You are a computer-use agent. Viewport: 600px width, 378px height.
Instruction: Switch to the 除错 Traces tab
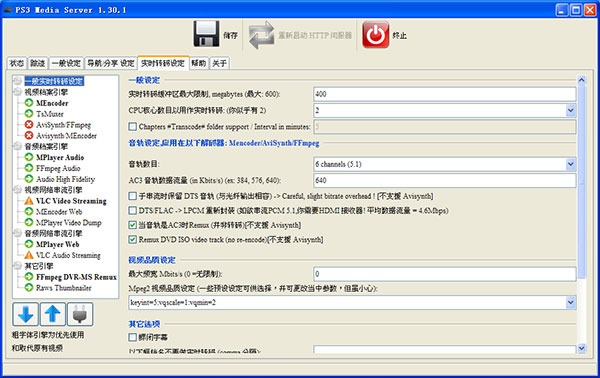coord(38,63)
